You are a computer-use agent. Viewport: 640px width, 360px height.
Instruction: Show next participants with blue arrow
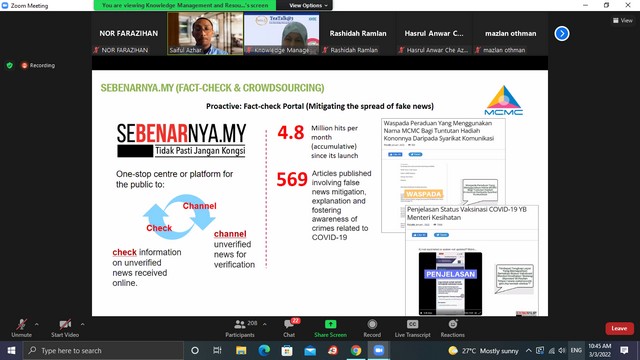562,33
